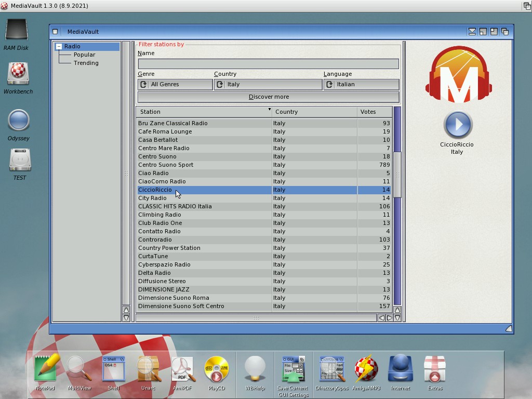Change the Language dropdown from Italian
This screenshot has width=532, height=399.
point(361,84)
